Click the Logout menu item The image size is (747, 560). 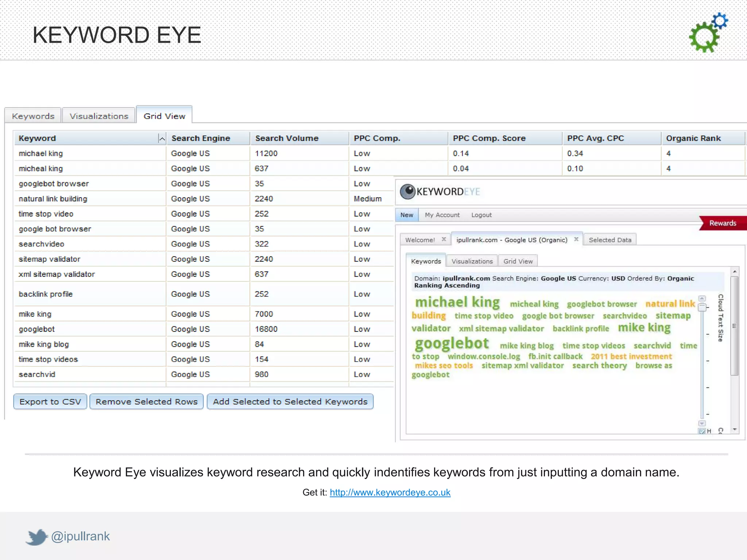click(x=481, y=215)
